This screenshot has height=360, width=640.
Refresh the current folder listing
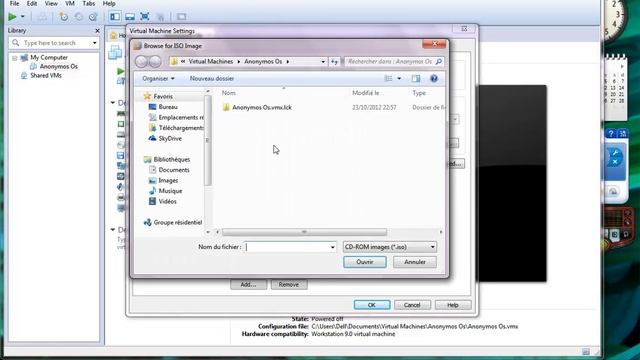point(334,62)
